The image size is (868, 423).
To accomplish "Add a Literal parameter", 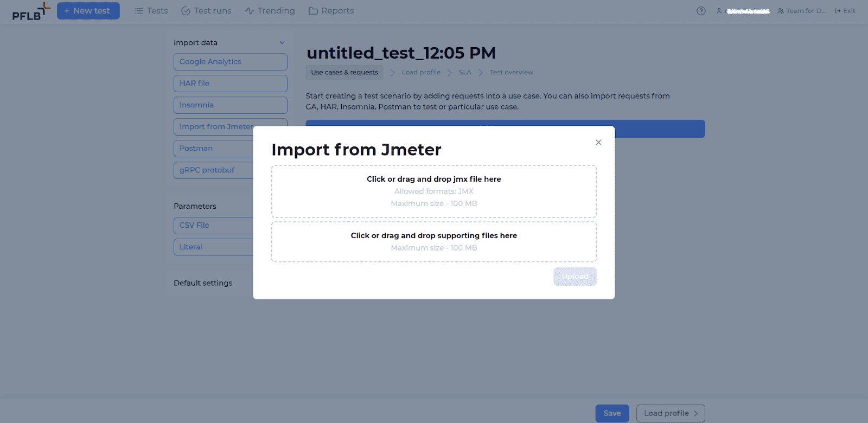I will (213, 247).
